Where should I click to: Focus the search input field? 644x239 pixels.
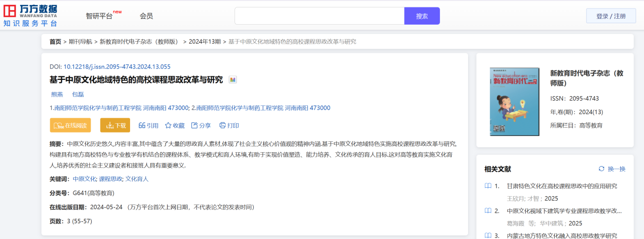(x=319, y=16)
